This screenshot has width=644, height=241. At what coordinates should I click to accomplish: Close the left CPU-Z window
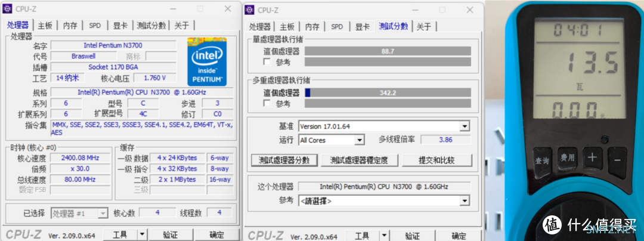tap(228, 8)
